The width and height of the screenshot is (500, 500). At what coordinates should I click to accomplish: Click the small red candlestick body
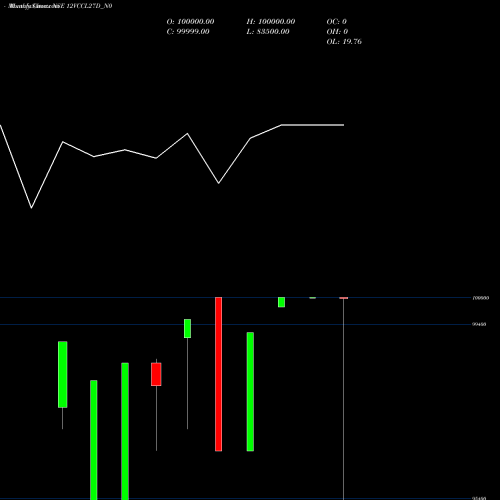[x=156, y=374]
